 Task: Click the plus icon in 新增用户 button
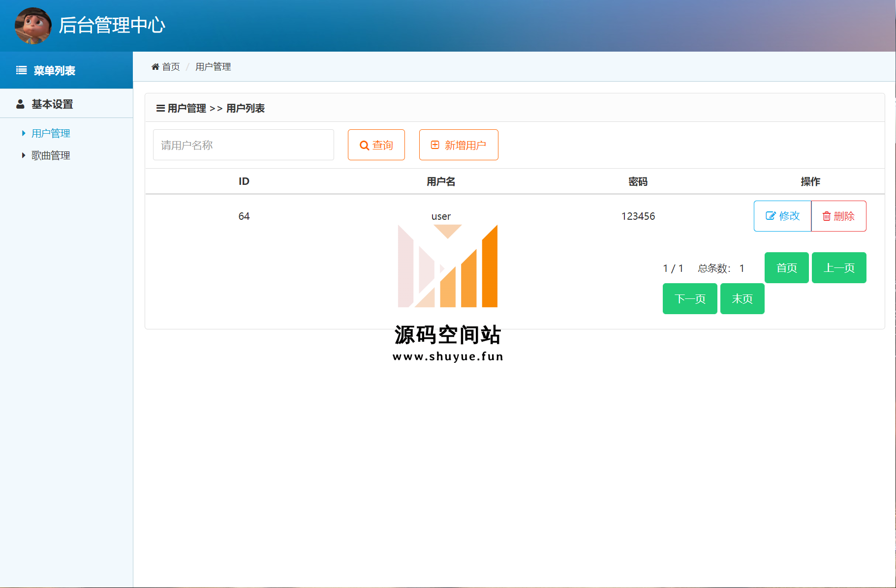(x=435, y=145)
